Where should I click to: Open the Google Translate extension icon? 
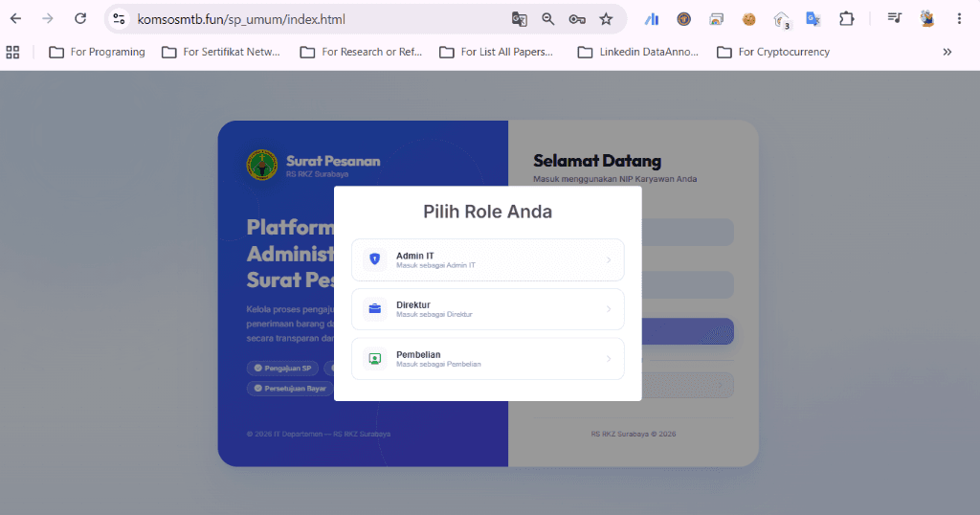point(813,19)
